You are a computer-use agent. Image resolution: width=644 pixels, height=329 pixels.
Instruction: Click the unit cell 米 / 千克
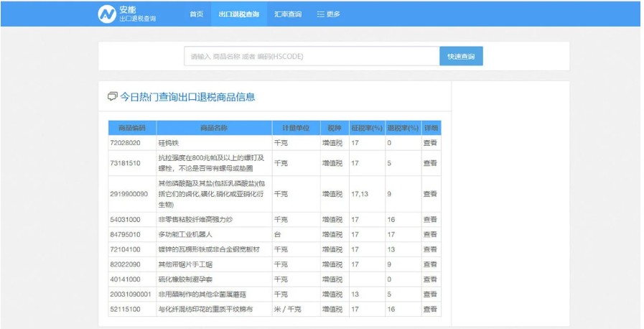pyautogui.click(x=287, y=310)
